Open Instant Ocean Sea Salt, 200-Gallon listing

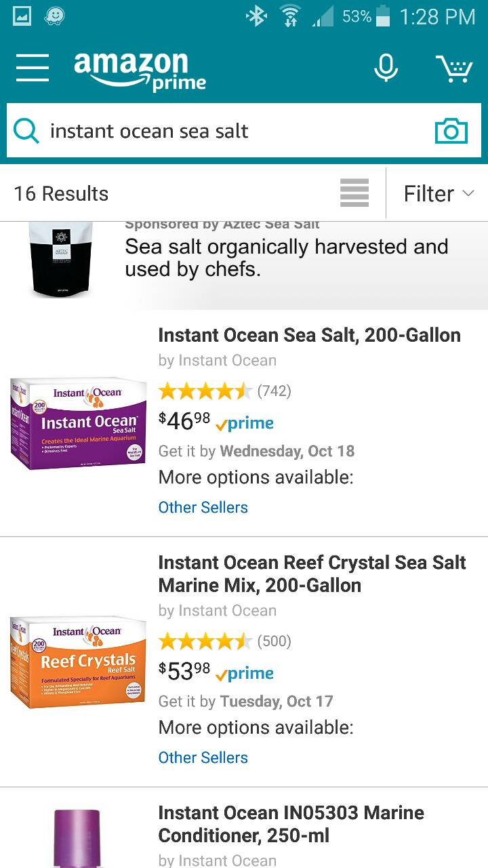tap(309, 335)
